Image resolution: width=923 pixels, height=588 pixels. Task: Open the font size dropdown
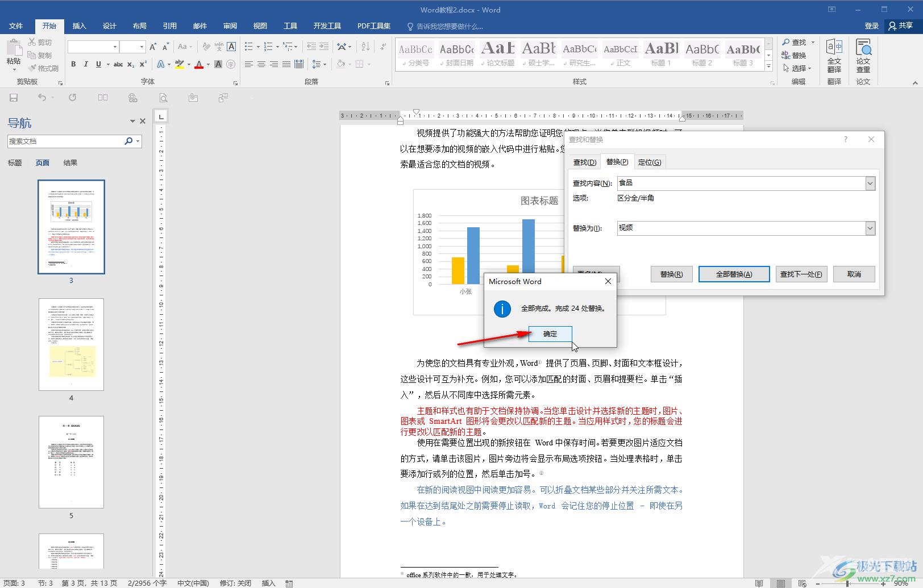pos(141,47)
